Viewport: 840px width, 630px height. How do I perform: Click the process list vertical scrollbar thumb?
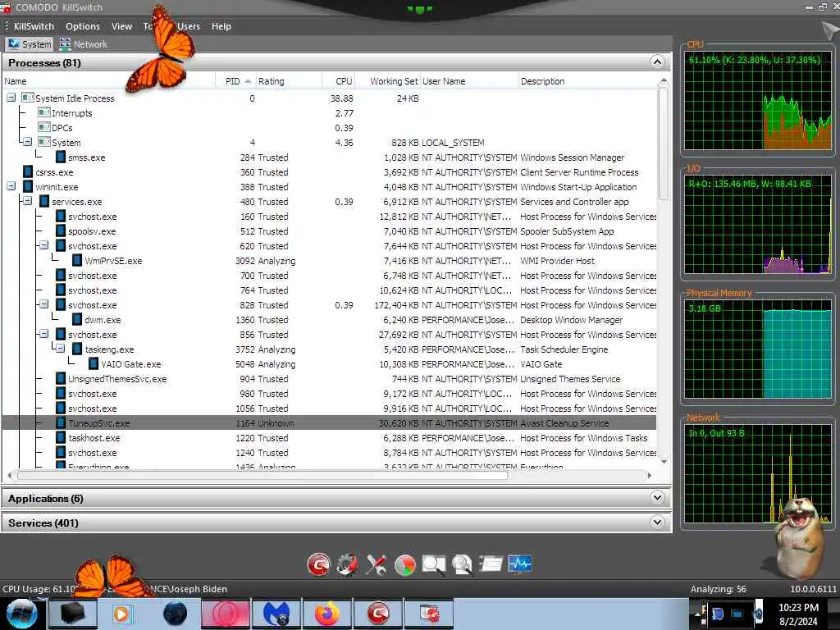[663, 143]
